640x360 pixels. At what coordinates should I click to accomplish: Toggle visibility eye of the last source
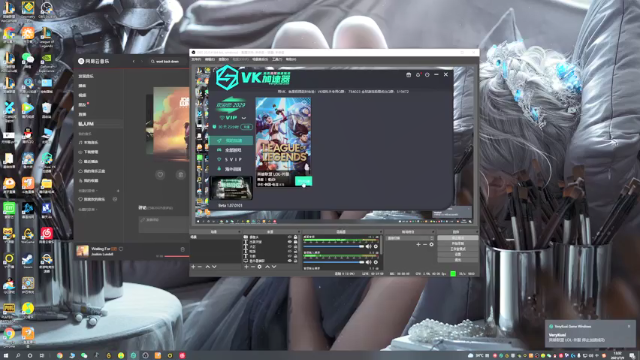[290, 260]
